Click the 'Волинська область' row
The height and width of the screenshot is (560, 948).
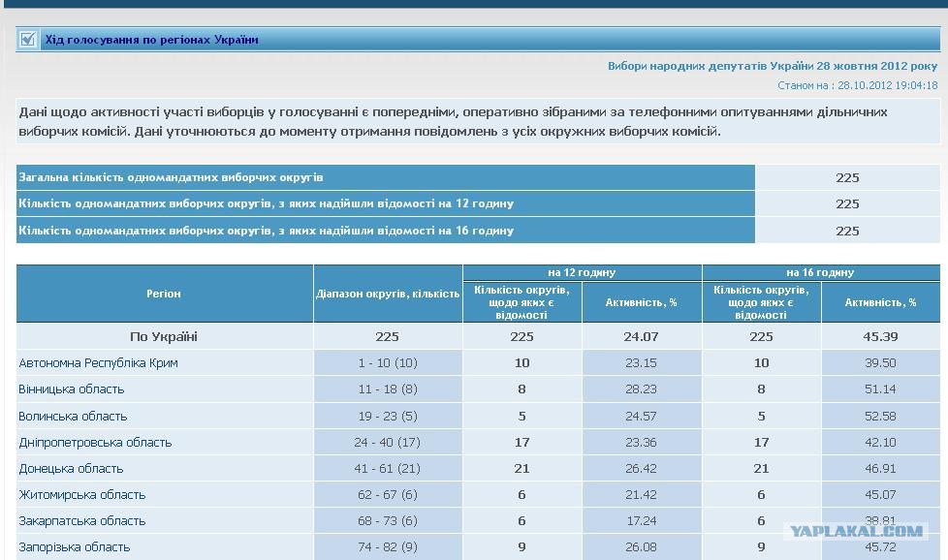[478, 417]
